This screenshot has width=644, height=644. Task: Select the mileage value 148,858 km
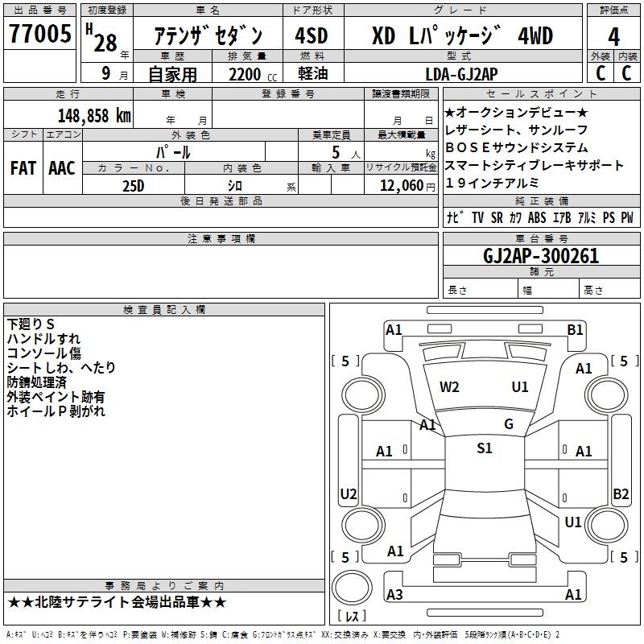tap(94, 115)
